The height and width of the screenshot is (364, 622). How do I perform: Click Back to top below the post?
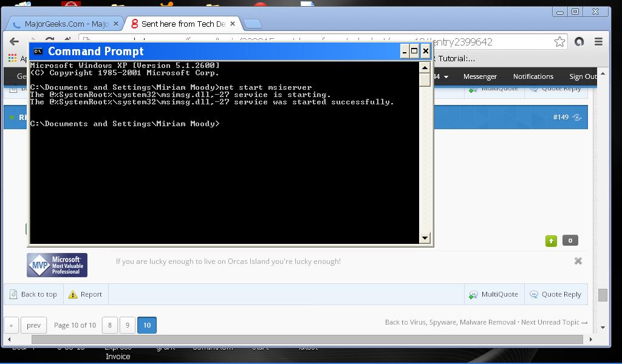click(x=34, y=294)
